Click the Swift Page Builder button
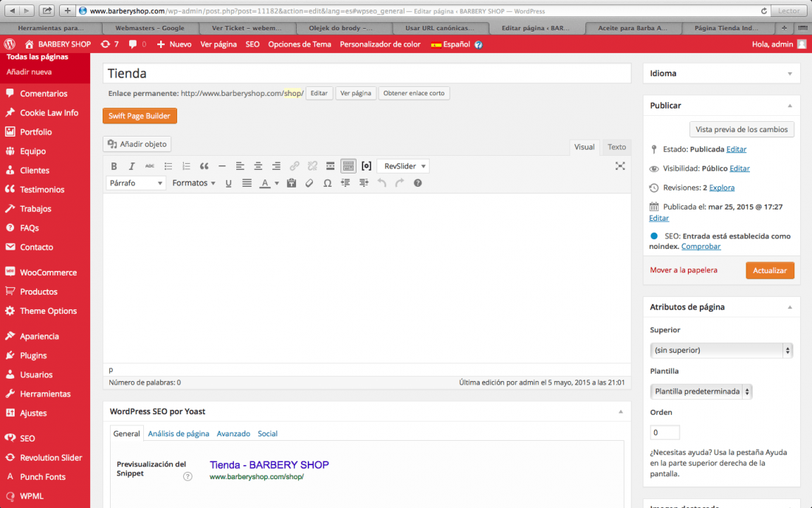This screenshot has height=508, width=812. click(140, 116)
